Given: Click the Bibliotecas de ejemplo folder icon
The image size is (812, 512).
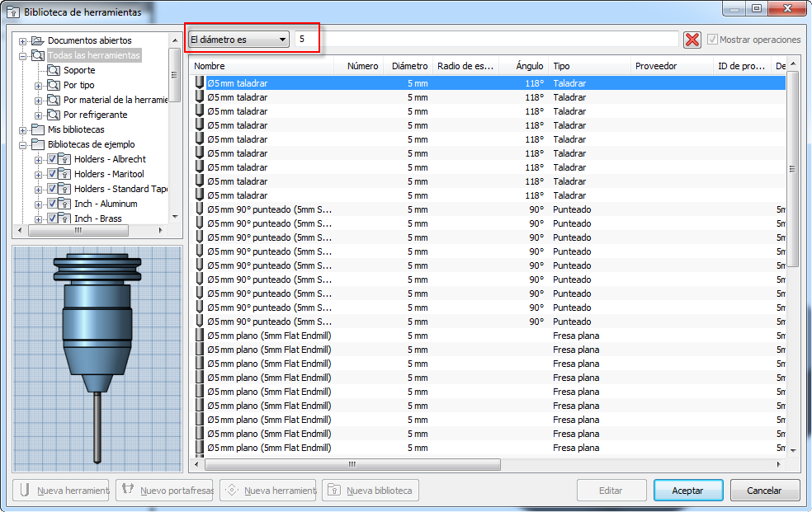Looking at the screenshot, I should 38,144.
